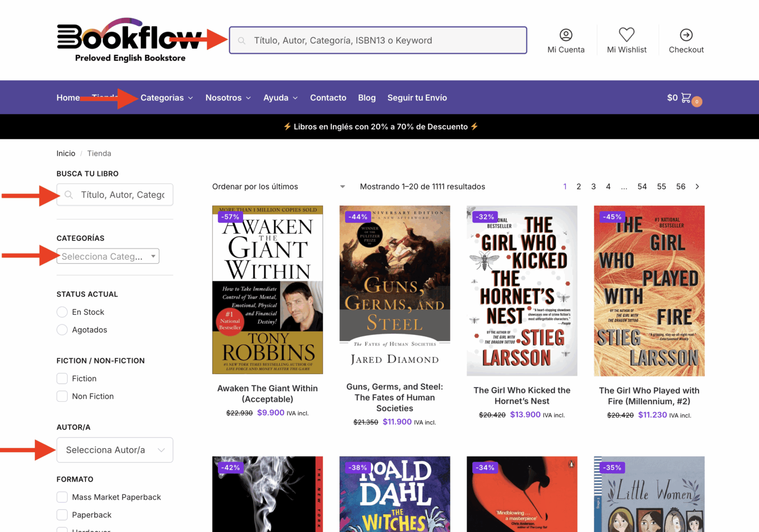
Task: Open the red cover book with -34% badge
Action: coord(522,494)
